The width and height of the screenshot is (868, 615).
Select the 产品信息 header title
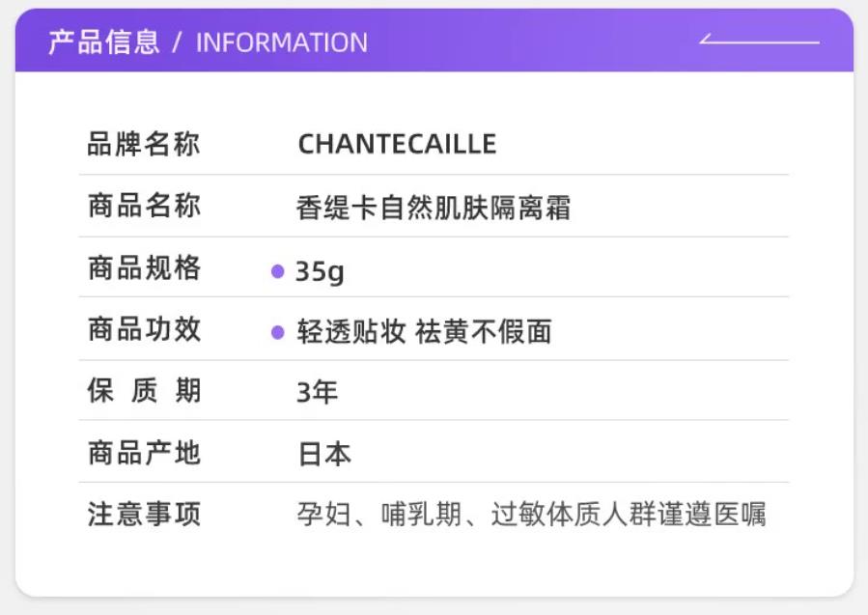click(x=103, y=42)
